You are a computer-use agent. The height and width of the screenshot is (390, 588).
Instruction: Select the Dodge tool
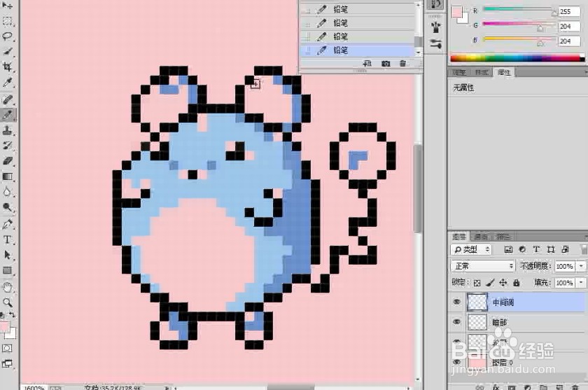8,207
